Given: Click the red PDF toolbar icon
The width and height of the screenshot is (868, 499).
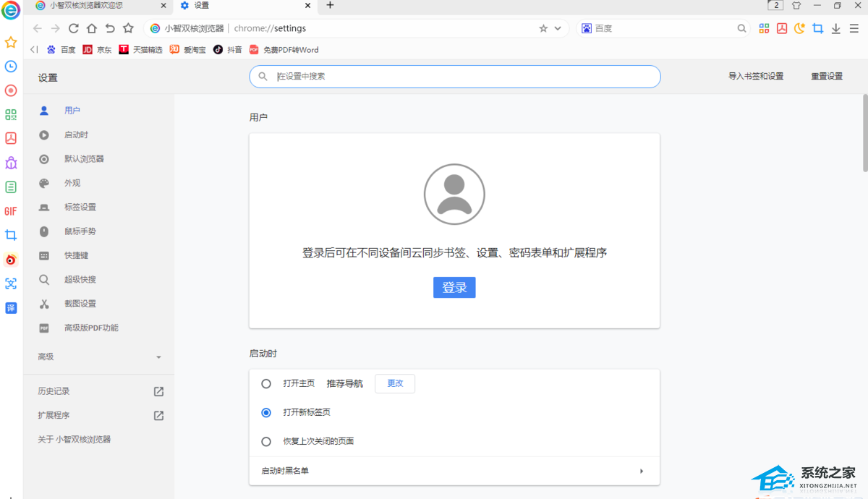Looking at the screenshot, I should point(782,28).
